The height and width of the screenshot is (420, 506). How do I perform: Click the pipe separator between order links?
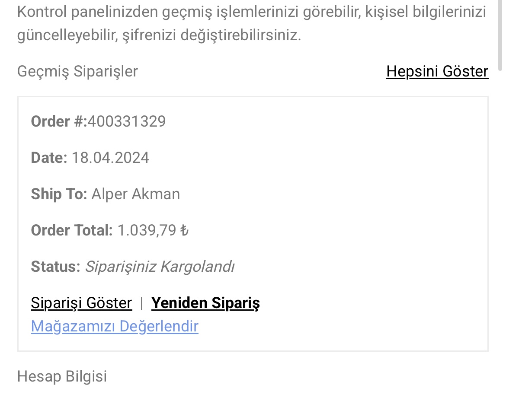click(x=141, y=303)
